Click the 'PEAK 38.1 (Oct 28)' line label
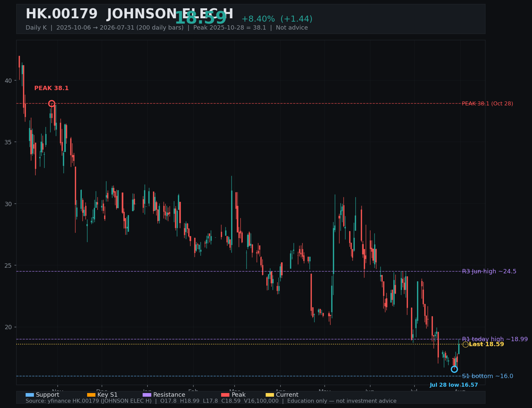Screen dimensions: 532x408 pos(487,104)
